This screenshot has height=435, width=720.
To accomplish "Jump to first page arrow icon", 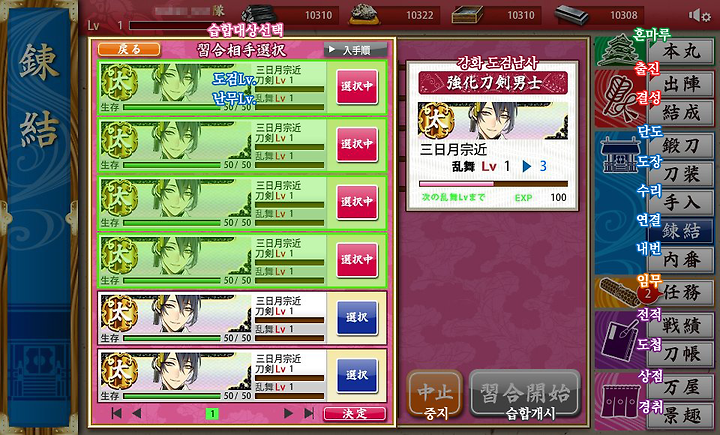I will 117,413.
